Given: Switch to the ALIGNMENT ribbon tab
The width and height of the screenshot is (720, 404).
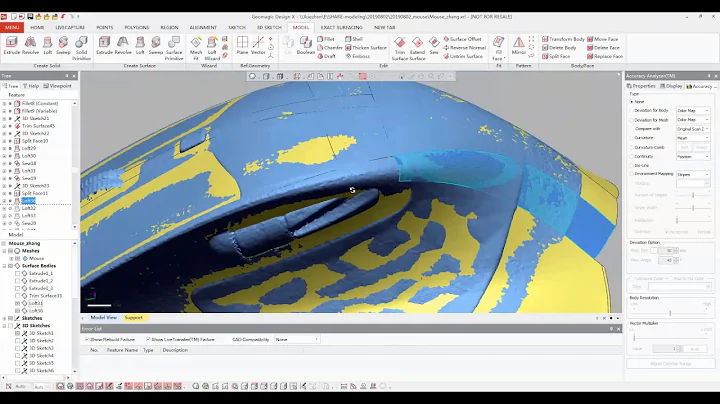Looking at the screenshot, I should point(203,28).
